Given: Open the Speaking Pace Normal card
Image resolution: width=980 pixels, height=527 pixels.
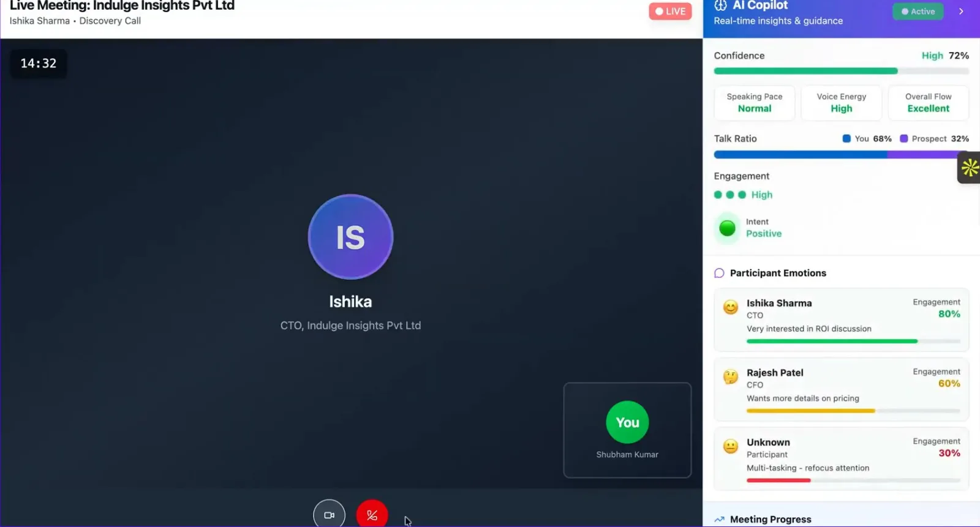Looking at the screenshot, I should tap(755, 103).
